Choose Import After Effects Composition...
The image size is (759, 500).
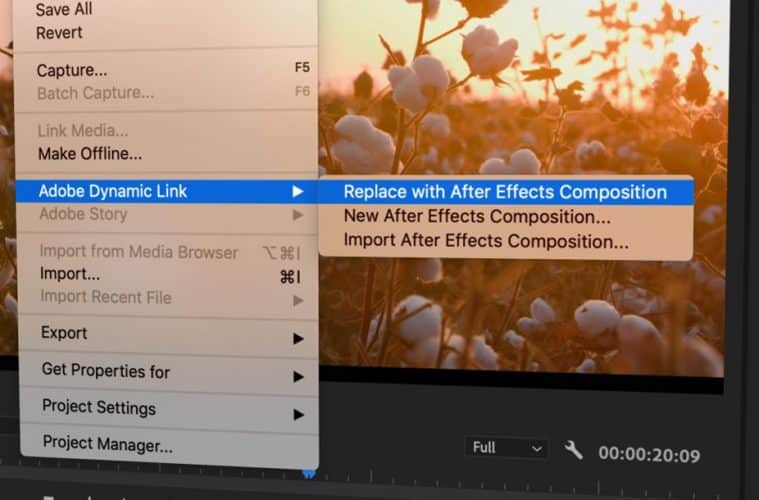[x=485, y=241]
